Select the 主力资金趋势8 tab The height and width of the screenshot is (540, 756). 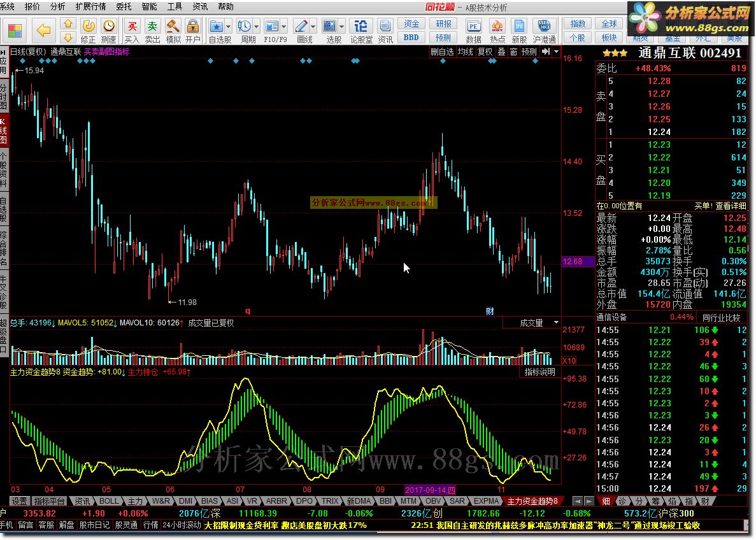click(533, 501)
